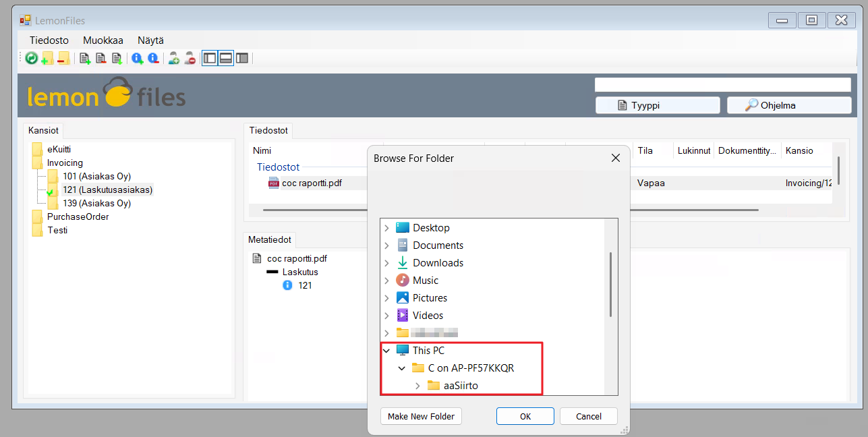Open the Muokkaa menu
868x437 pixels.
[x=103, y=40]
